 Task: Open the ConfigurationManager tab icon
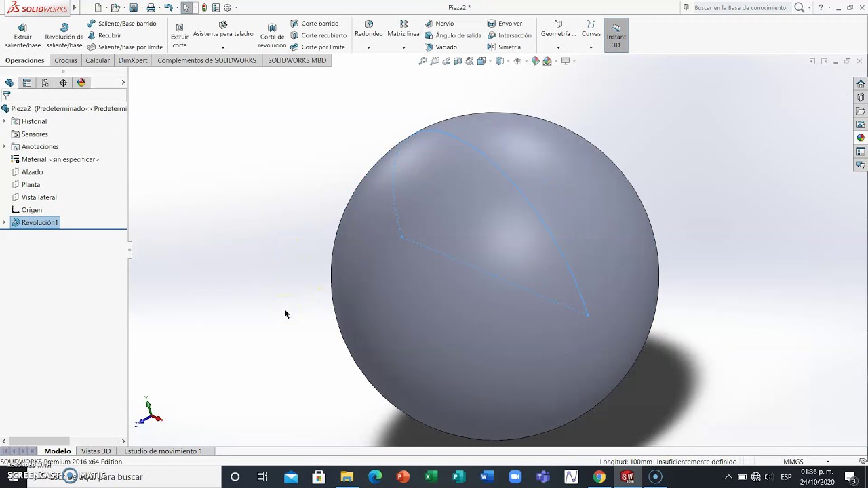[x=45, y=83]
